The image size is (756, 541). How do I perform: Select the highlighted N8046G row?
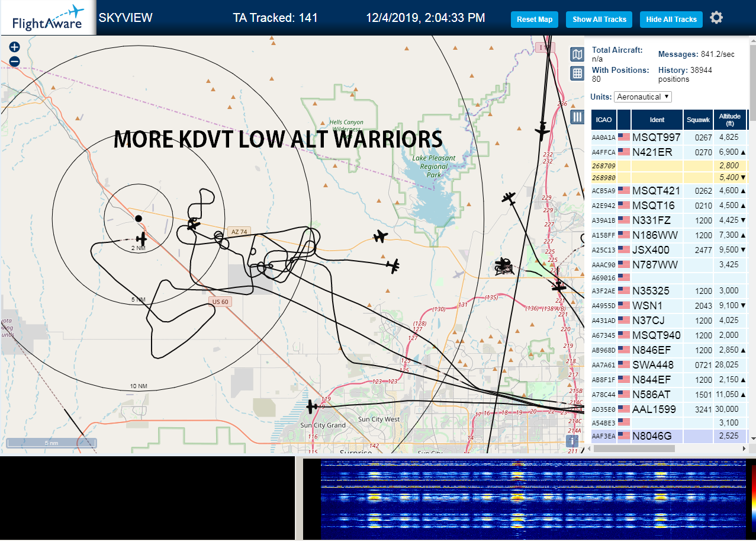[x=670, y=436]
